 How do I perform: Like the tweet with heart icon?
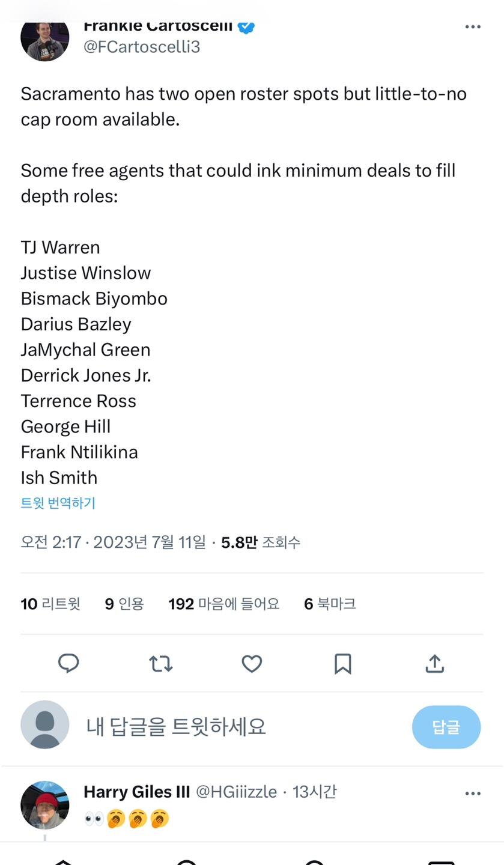252,663
